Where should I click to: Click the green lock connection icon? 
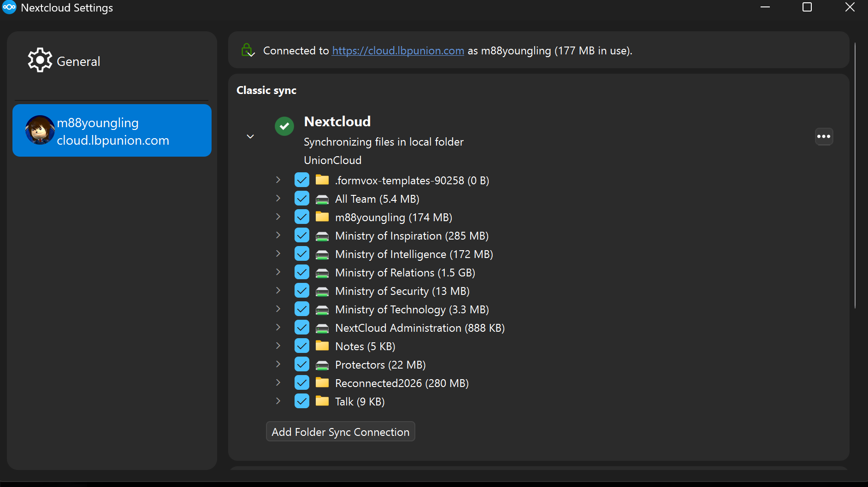(x=248, y=50)
